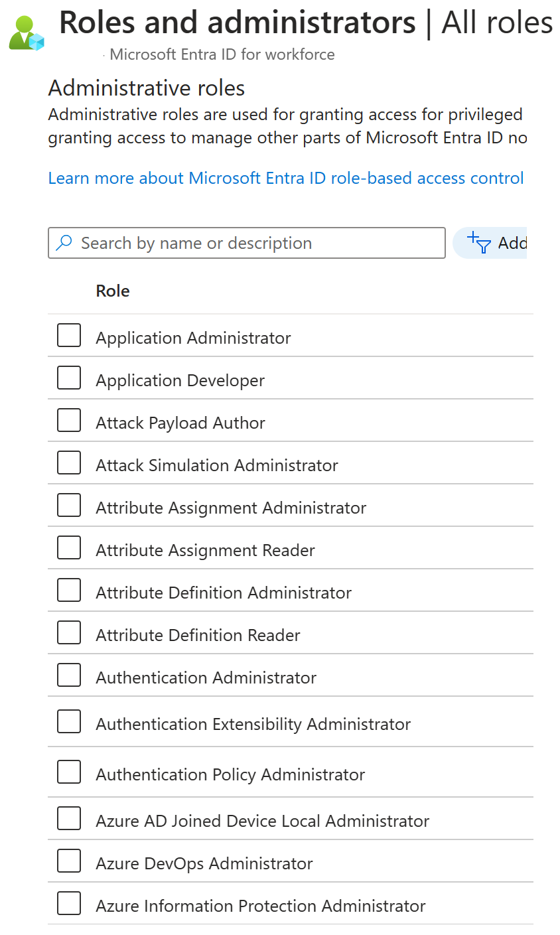Click the Role column header

coord(112,291)
